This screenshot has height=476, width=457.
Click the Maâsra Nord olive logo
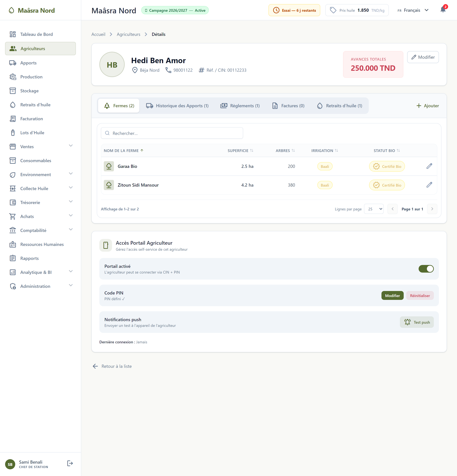tap(11, 10)
